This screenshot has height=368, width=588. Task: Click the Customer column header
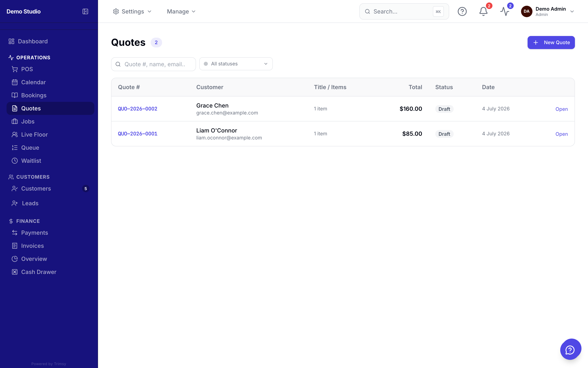pos(210,87)
